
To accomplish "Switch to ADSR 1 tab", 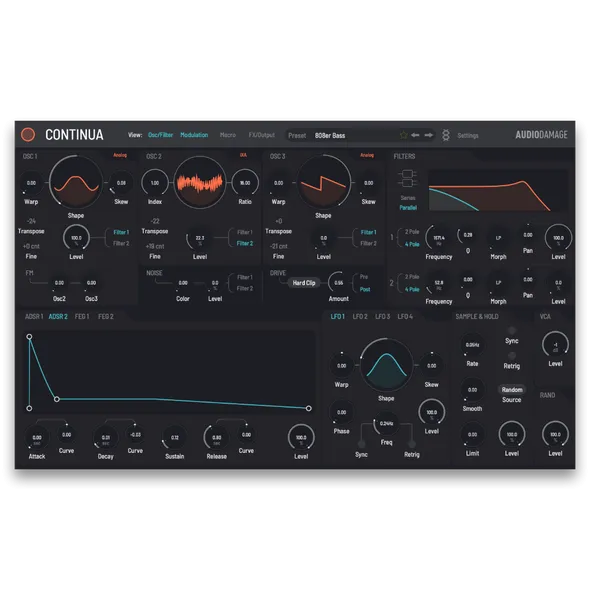I will coord(34,317).
